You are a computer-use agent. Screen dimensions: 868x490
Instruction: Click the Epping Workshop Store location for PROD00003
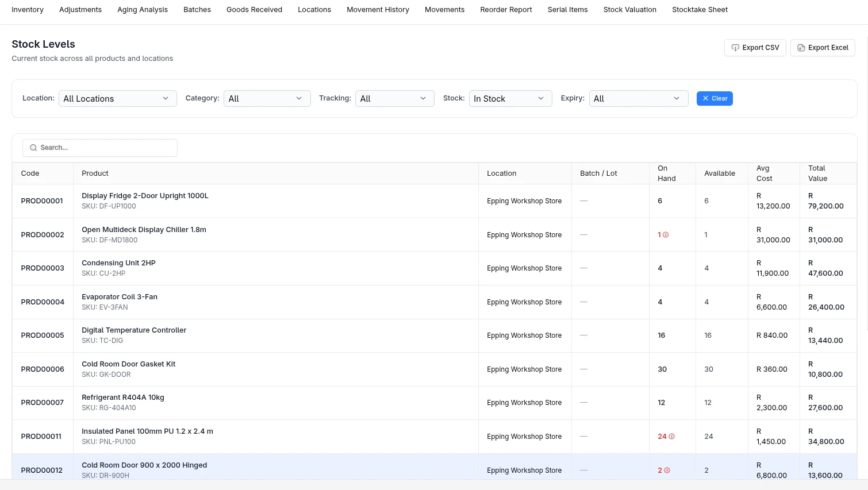524,268
